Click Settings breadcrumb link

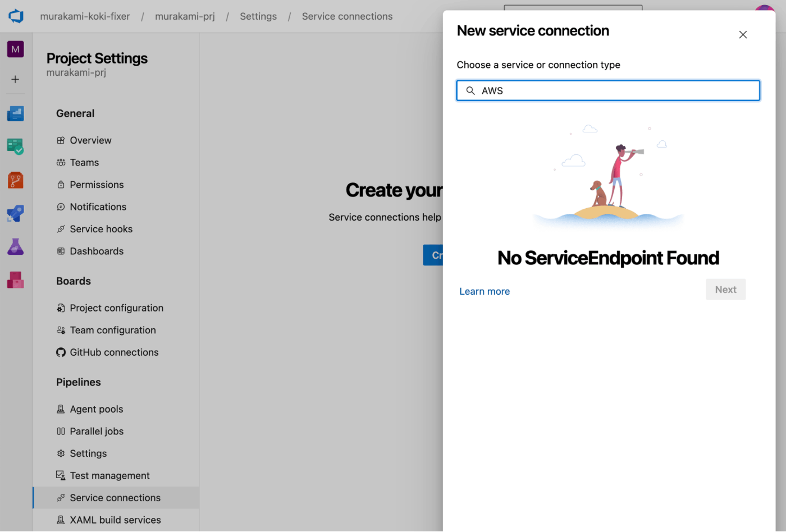click(258, 16)
